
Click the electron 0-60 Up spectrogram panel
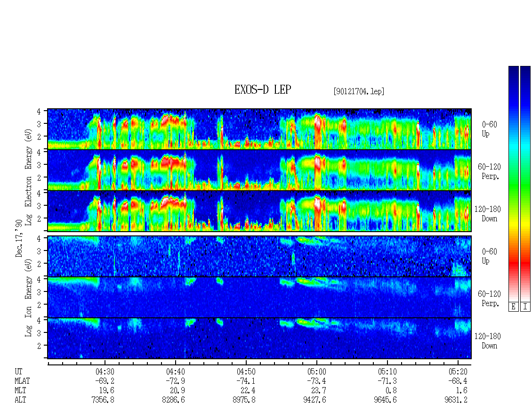[259, 129]
